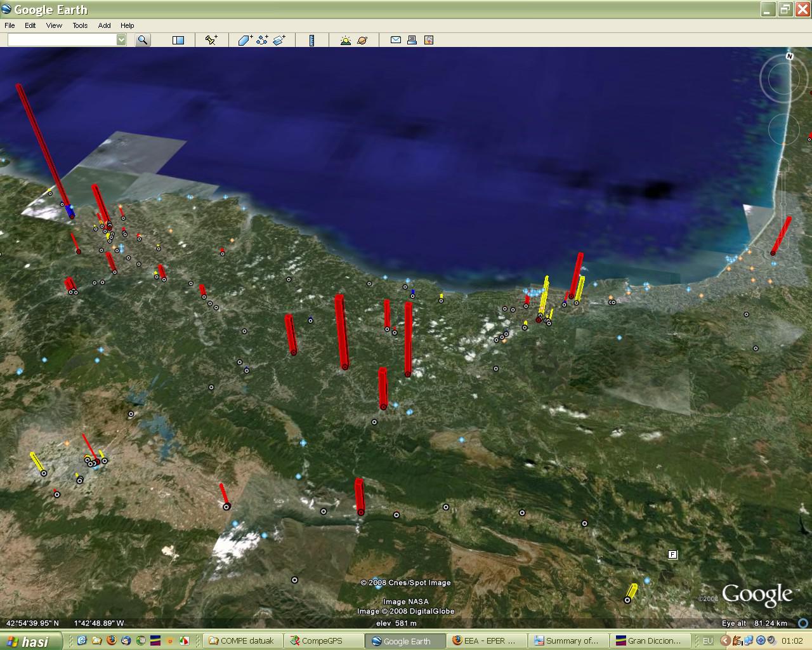
Task: Expand hidden system tray icons arrow
Action: [x=726, y=641]
